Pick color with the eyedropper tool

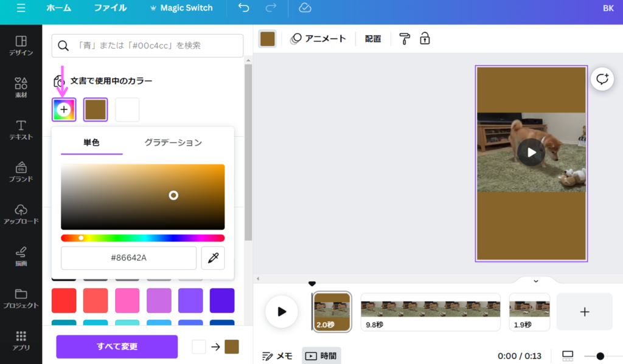[213, 258]
